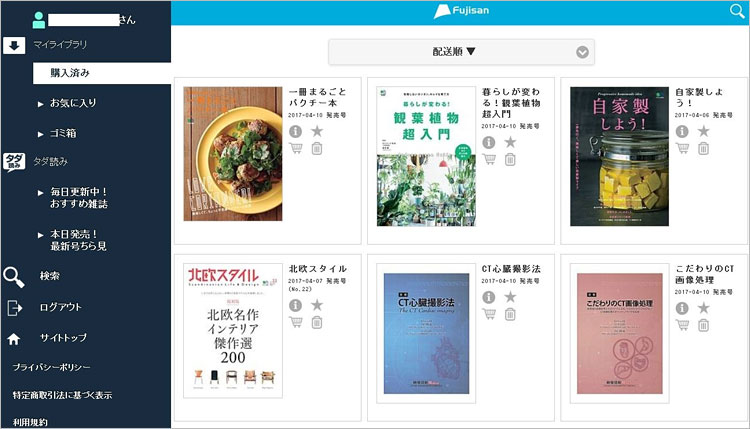Show info for 観葉植物超入門
This screenshot has height=429, width=750.
click(x=488, y=142)
